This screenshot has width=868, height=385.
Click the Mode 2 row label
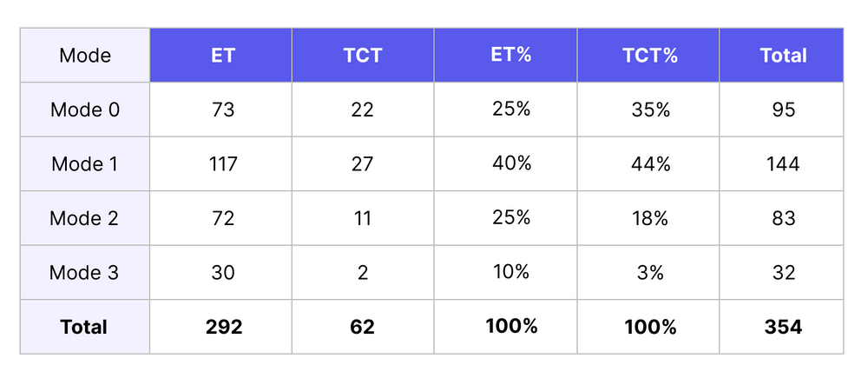(x=85, y=218)
